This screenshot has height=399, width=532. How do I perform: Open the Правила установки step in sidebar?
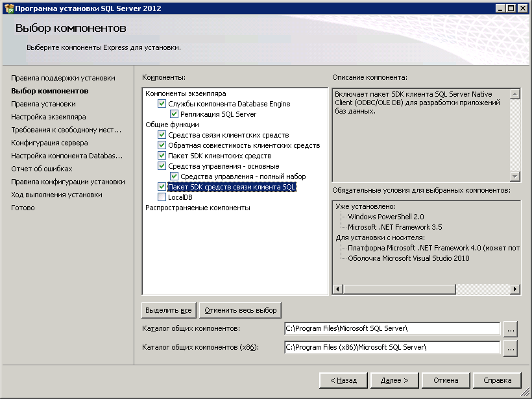pyautogui.click(x=43, y=104)
